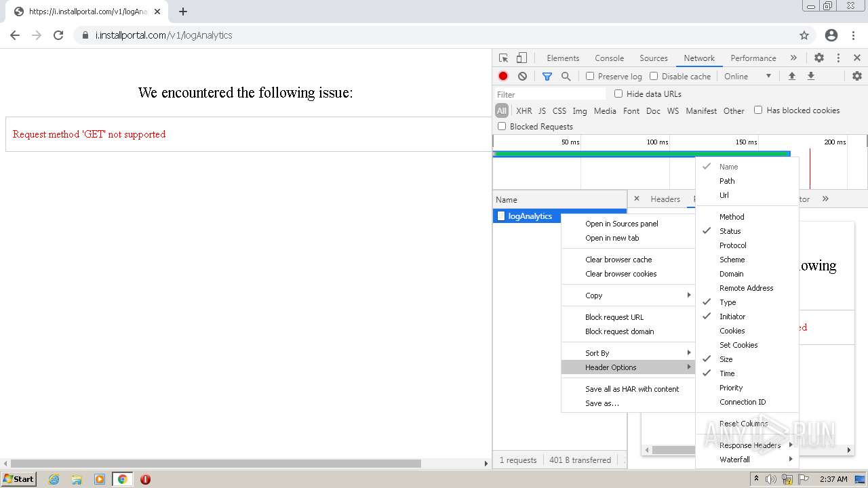Viewport: 868px width, 488px height.
Task: Choose Clear browser cache
Action: 629,260
